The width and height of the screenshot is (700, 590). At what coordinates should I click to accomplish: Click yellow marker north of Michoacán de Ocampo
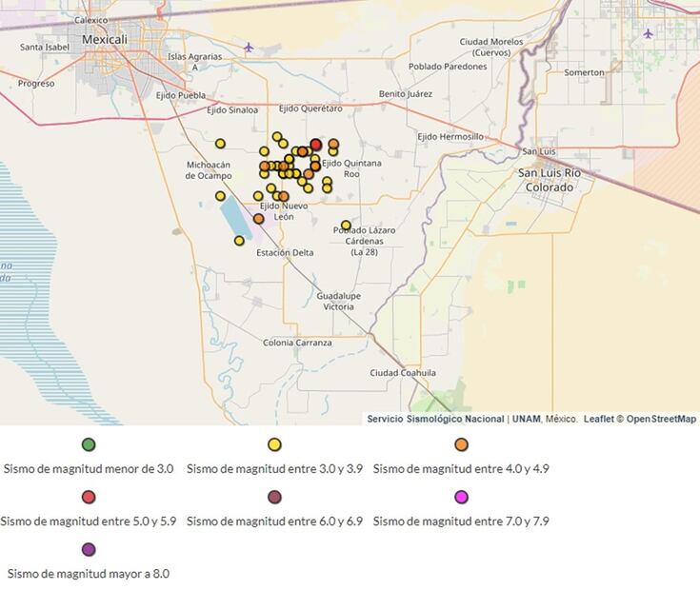tap(220, 144)
